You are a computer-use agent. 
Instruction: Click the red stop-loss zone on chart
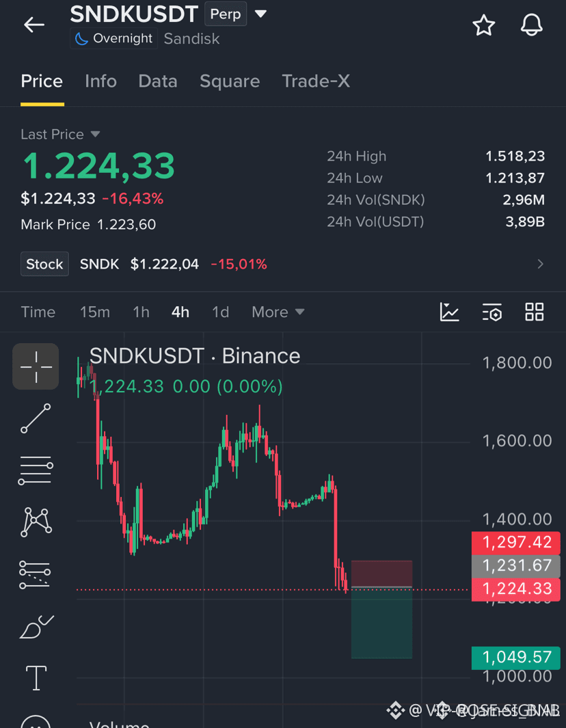tap(381, 574)
